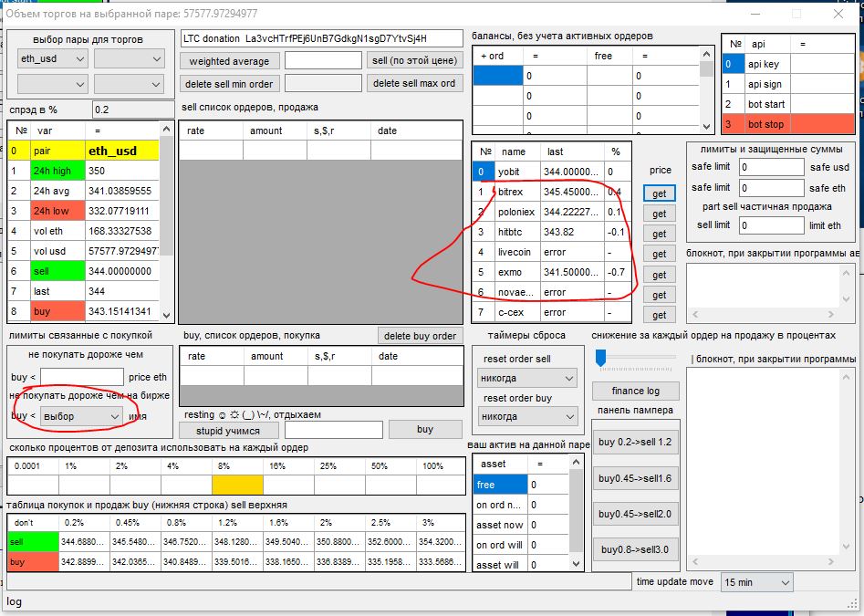The height and width of the screenshot is (616, 864).
Task: Click delete sell max ord button
Action: tap(414, 84)
